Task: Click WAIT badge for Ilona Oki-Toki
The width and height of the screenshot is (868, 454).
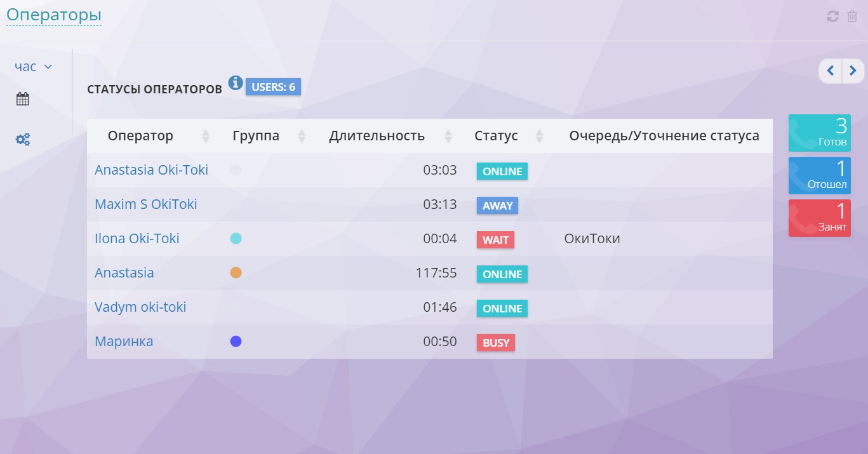Action: 496,240
